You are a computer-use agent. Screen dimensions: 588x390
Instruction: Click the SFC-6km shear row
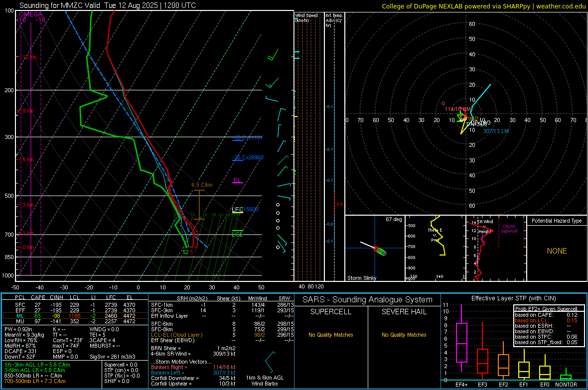[x=222, y=324]
